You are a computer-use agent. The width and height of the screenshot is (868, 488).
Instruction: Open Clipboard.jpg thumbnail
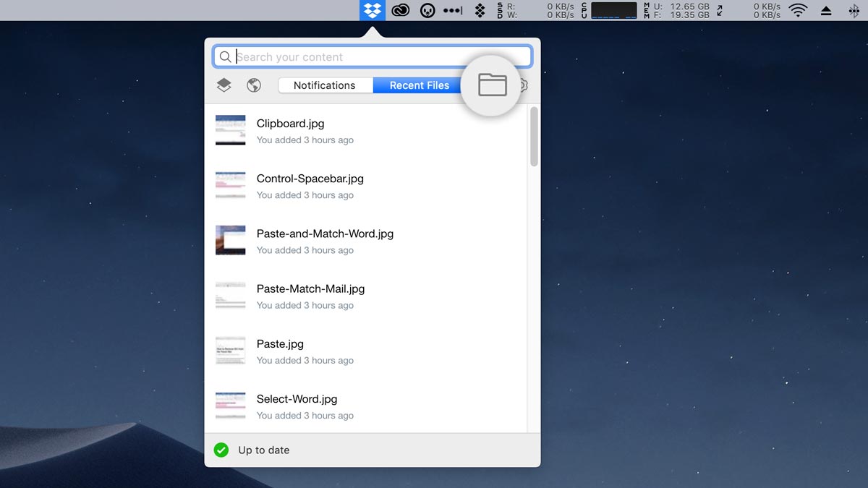tap(230, 130)
